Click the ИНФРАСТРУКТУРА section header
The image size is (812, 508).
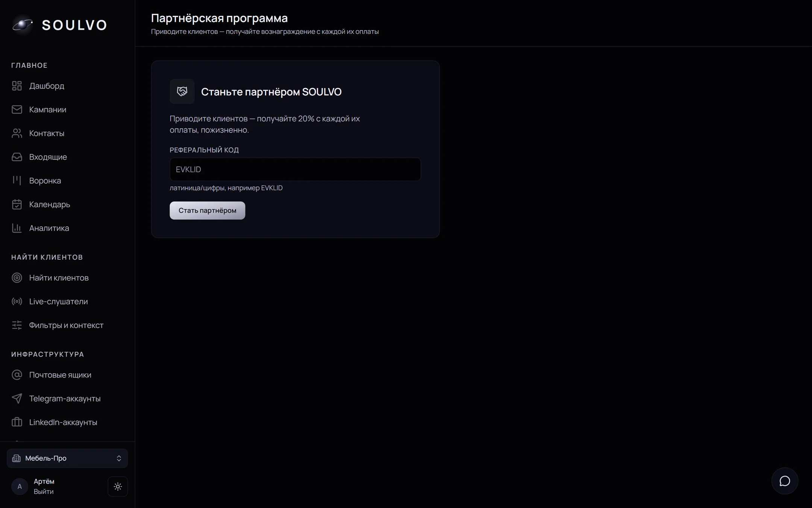(48, 354)
